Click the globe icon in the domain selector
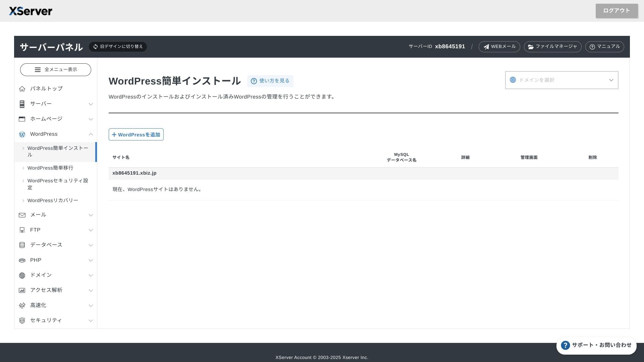 click(x=513, y=80)
